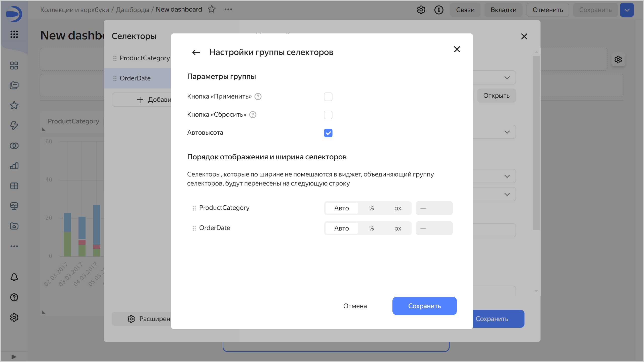Open dashboard info icon in top bar
The height and width of the screenshot is (362, 644).
(439, 10)
